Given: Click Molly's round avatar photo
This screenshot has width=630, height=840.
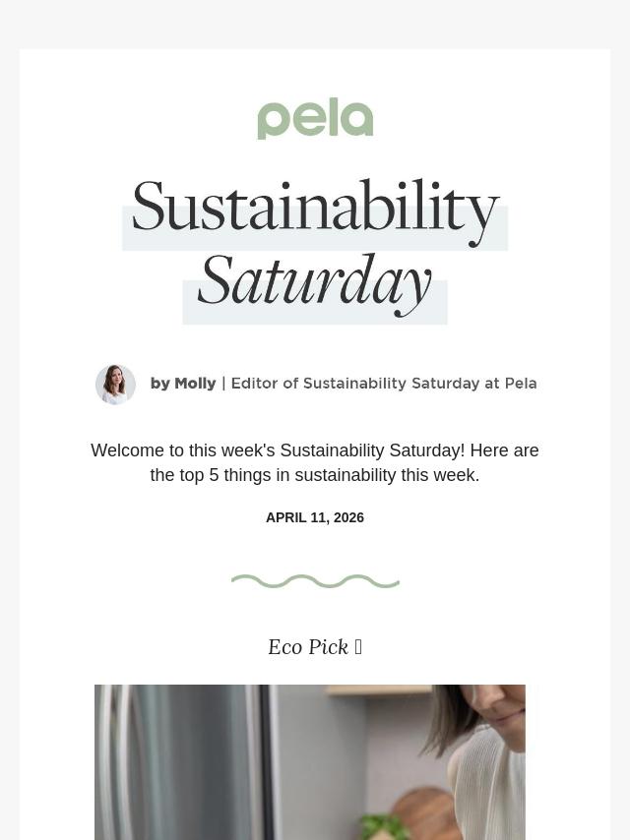Looking at the screenshot, I should pos(115,385).
